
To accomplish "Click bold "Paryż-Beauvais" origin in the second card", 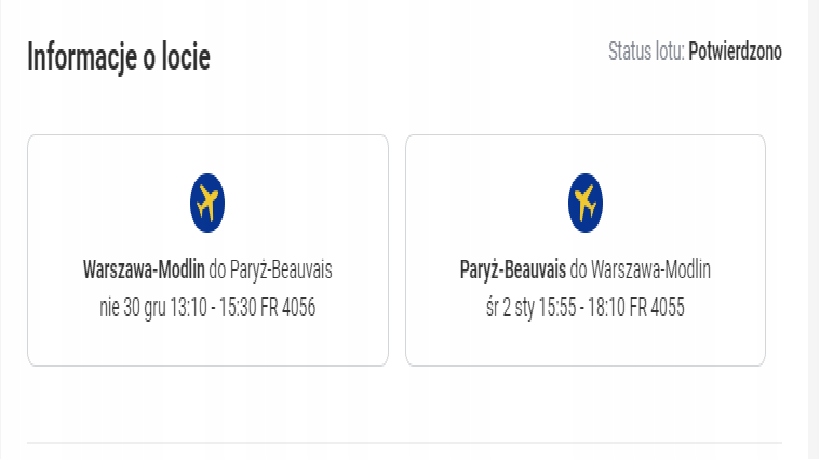I will point(512,270).
